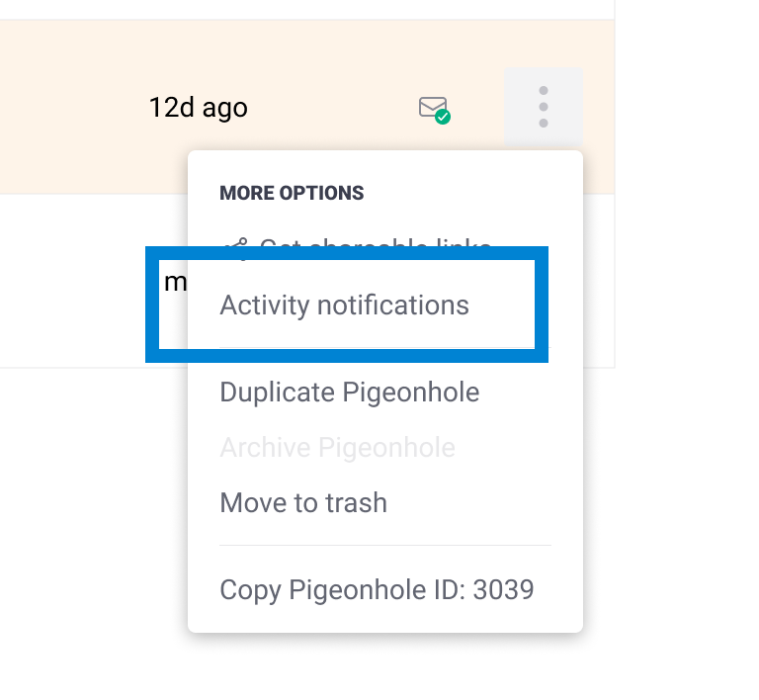Click empty space below the options menu
Screen dimensions: 759x700
click(385, 667)
